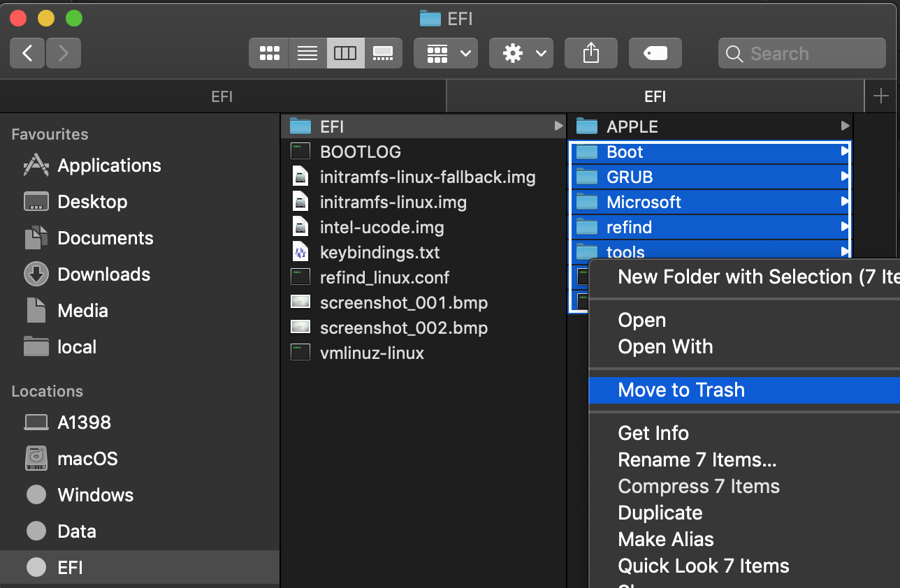900x588 pixels.
Task: Choose Duplicate from context menu
Action: pos(745,513)
